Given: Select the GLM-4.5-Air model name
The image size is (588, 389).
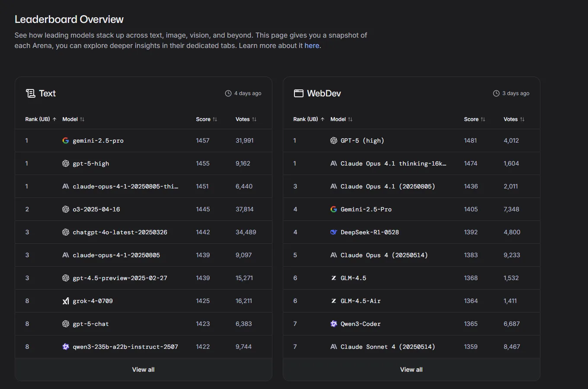Looking at the screenshot, I should 361,301.
